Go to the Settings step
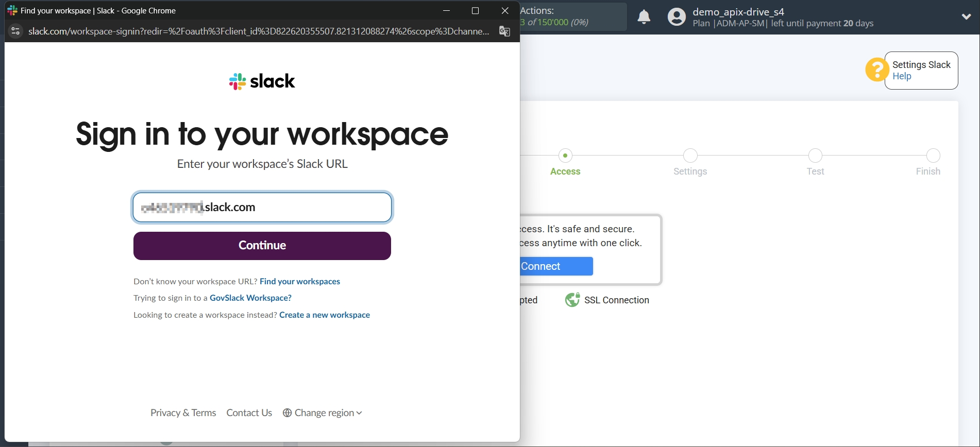This screenshot has height=447, width=980. (690, 162)
